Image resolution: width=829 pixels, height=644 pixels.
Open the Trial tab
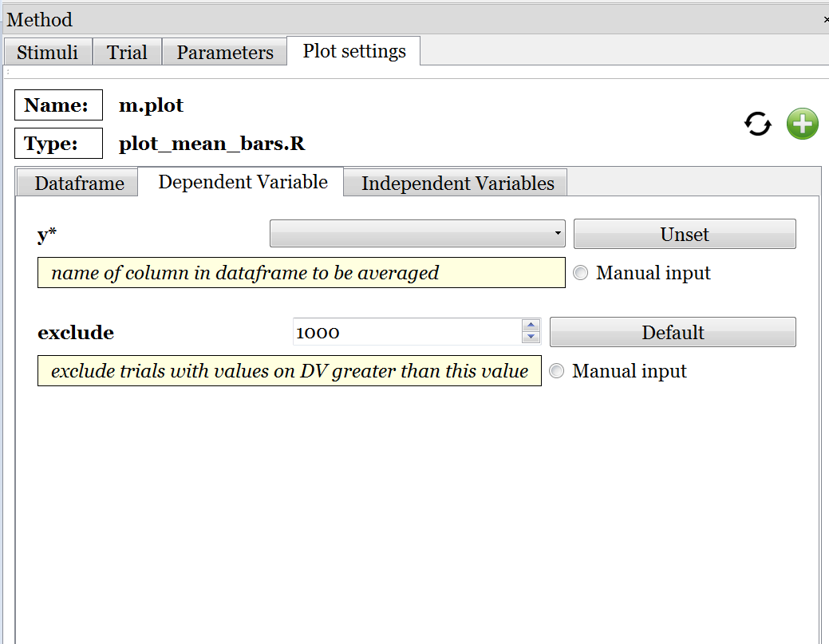[127, 53]
